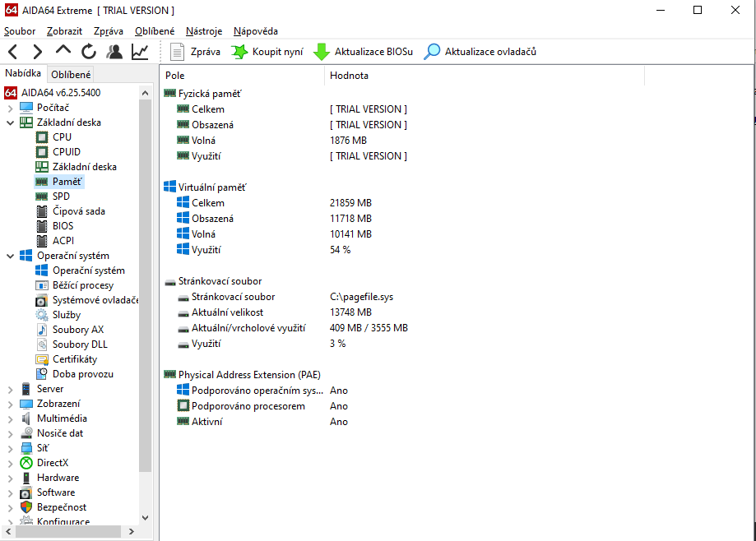This screenshot has height=541, width=756.
Task: Collapse the Operační systém tree node
Action: point(10,256)
